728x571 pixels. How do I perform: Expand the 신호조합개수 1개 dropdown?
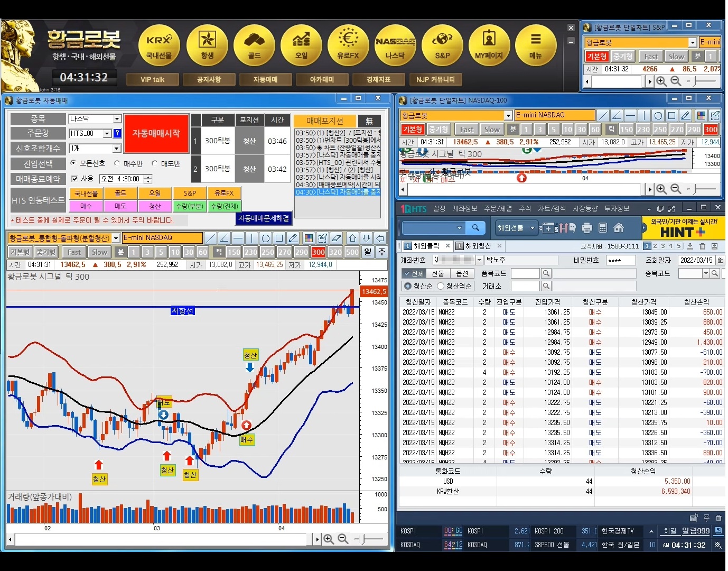[117, 149]
